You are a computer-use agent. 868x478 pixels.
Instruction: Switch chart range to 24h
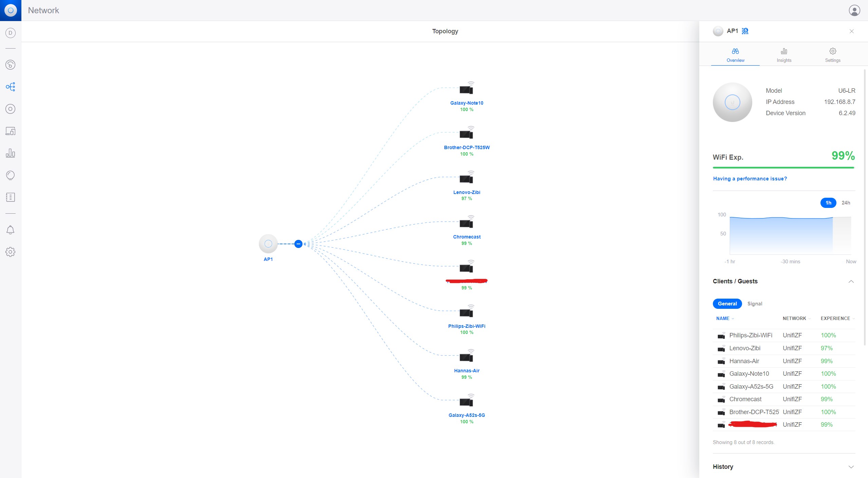[x=846, y=203]
